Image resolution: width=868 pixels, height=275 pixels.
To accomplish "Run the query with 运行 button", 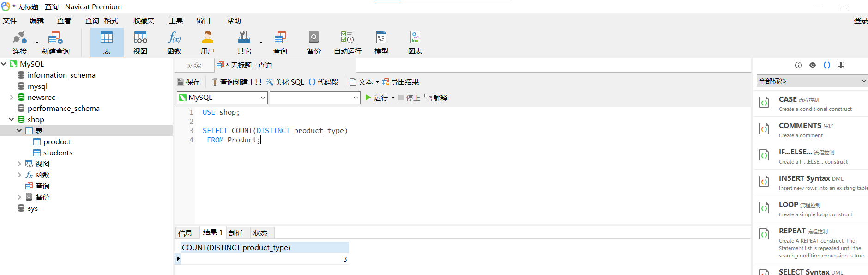I will tap(377, 98).
